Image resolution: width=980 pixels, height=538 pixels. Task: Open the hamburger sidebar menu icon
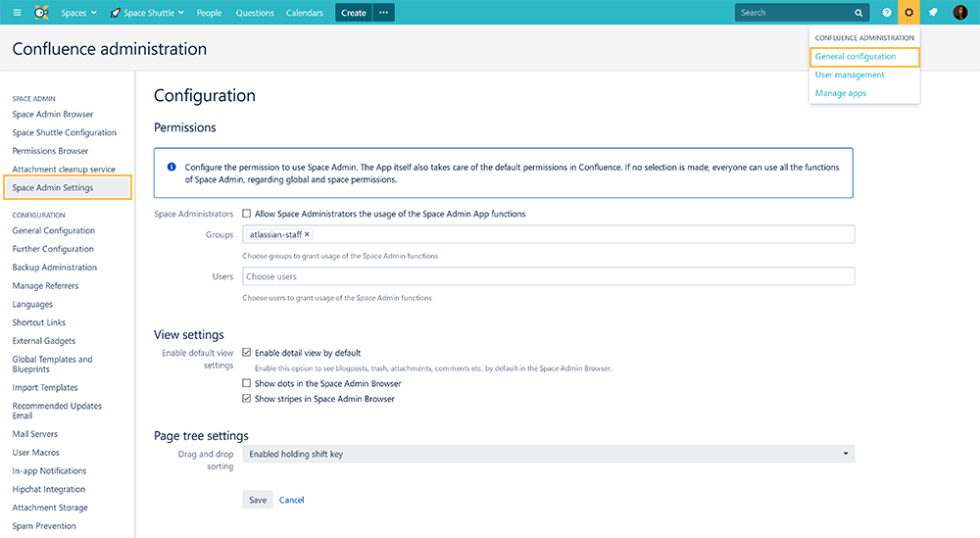click(17, 13)
